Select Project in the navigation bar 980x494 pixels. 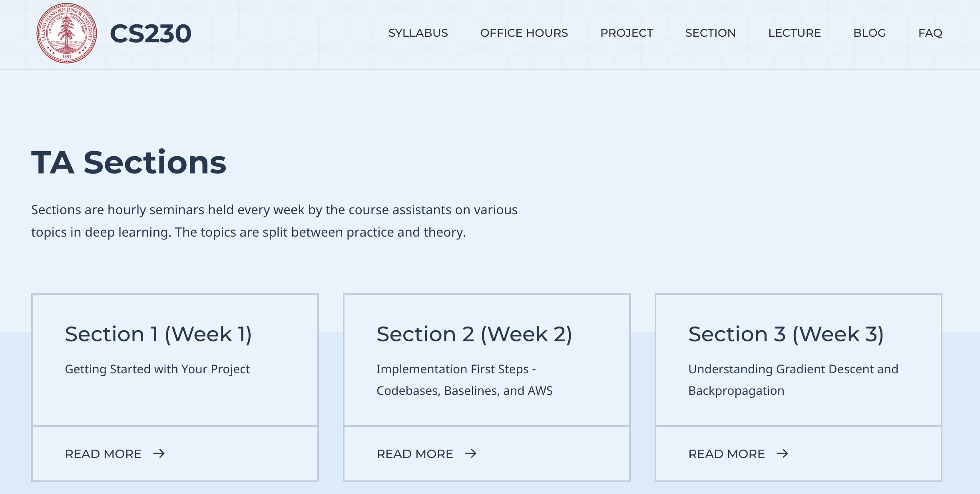(627, 33)
